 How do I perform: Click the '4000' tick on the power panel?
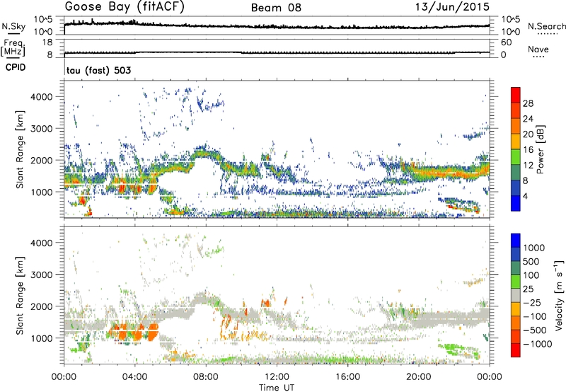[42, 97]
